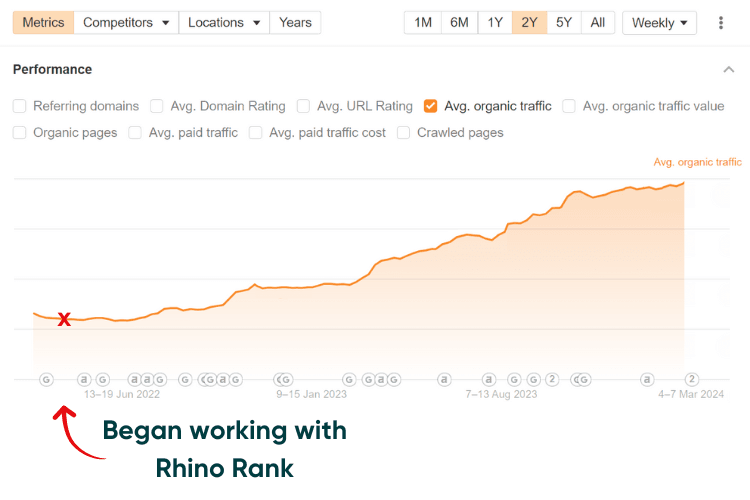This screenshot has width=750, height=500.
Task: Click the G marker above 9–15 Jan 2023
Action: click(285, 379)
